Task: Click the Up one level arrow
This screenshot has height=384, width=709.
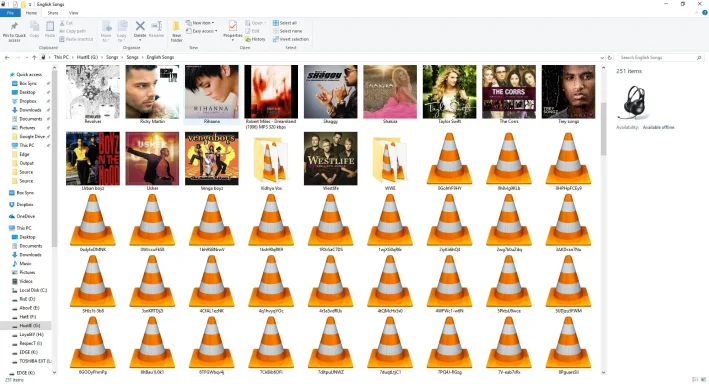Action: 34,57
